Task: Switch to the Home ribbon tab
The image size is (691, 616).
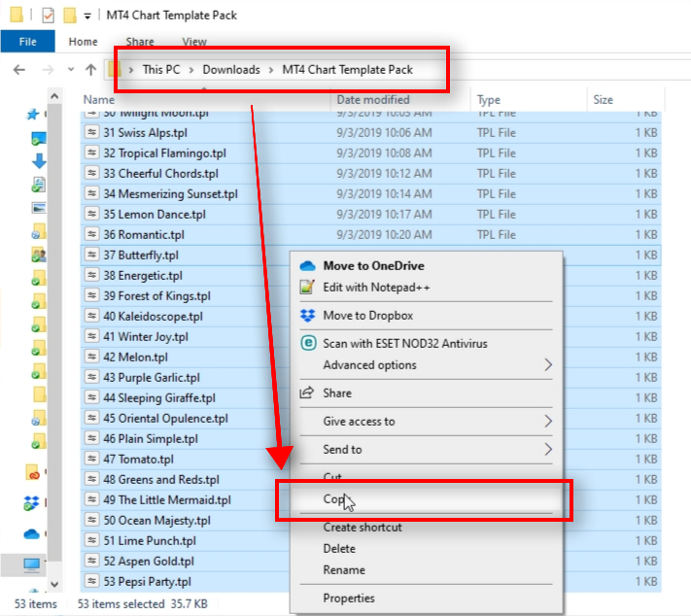Action: [83, 42]
